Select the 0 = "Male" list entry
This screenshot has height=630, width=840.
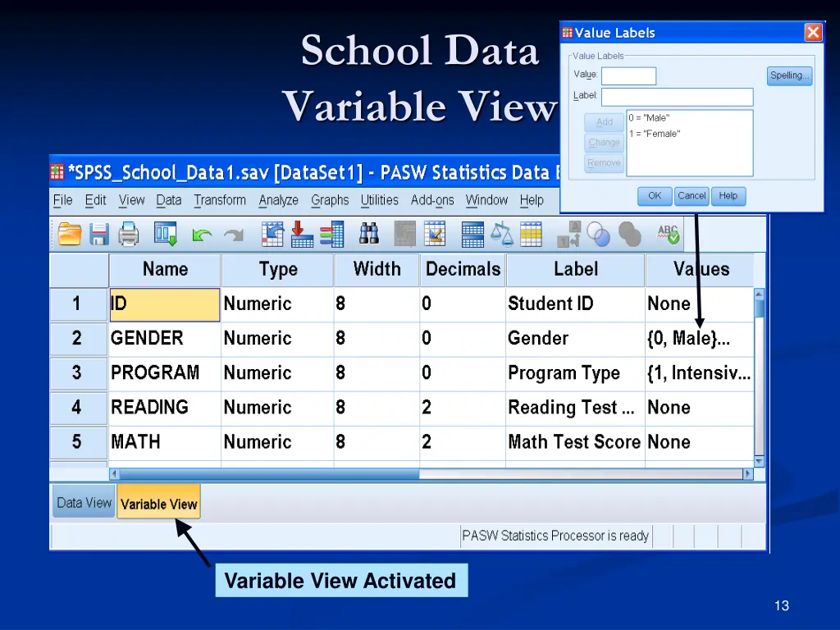650,118
